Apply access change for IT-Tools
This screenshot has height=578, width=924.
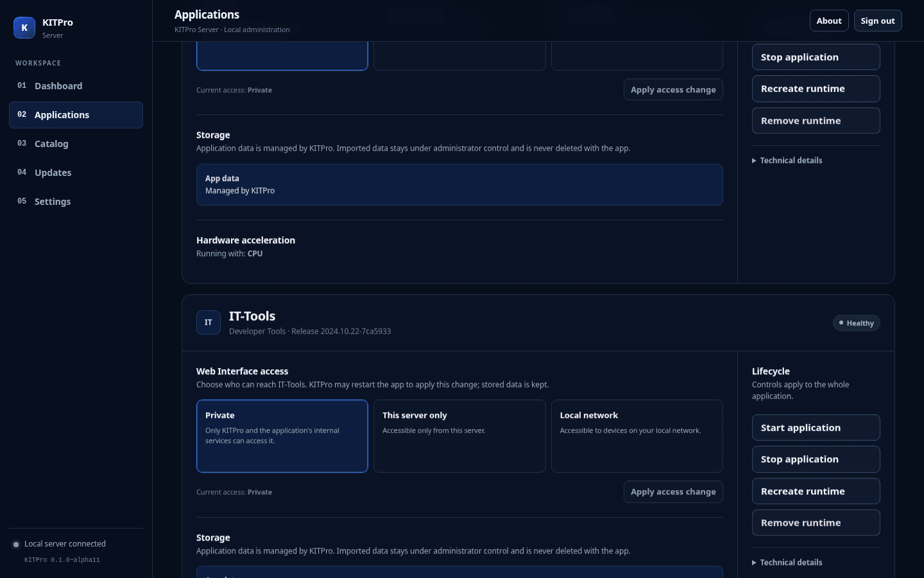[673, 492]
